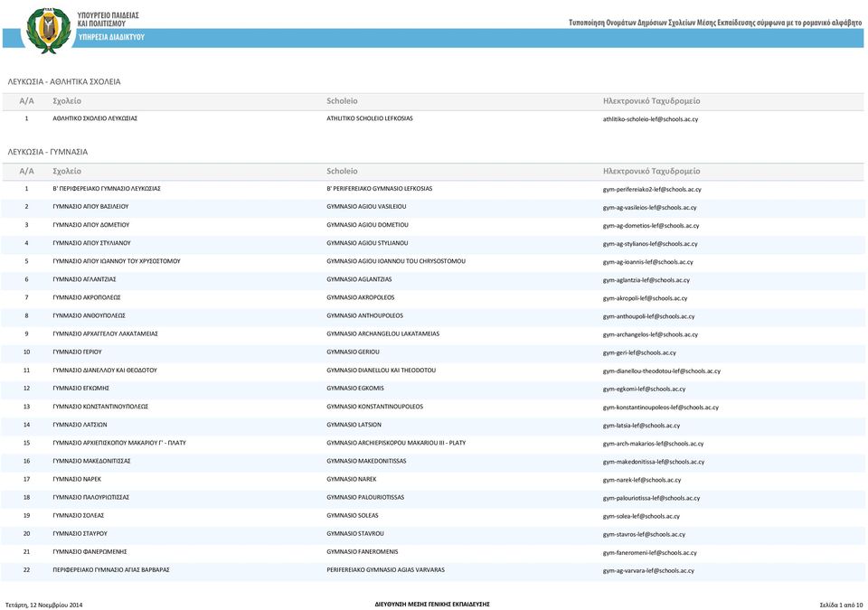
Task: Click email gym-ag-stylianos-lef@schools.ac.cy
Action: click(x=650, y=244)
